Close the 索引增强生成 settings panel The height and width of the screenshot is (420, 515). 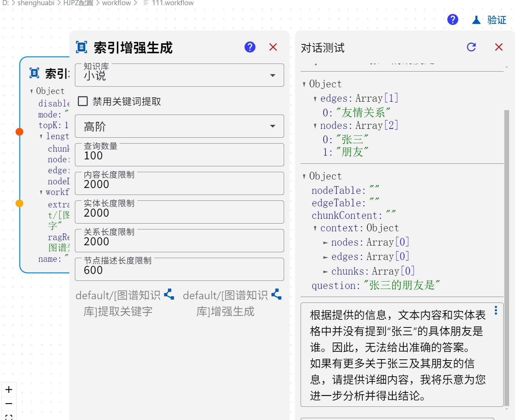pyautogui.click(x=273, y=47)
